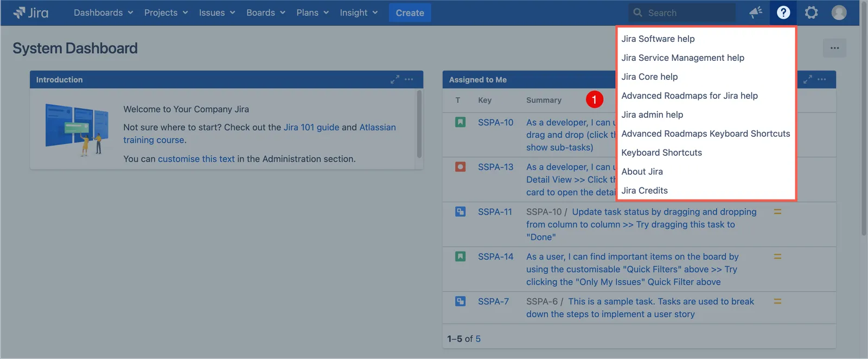Open summary 'This is a sample task'

coord(640,307)
